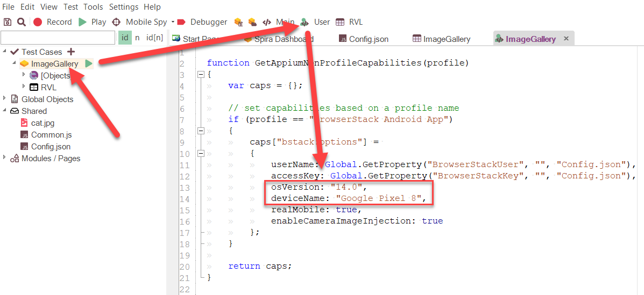The height and width of the screenshot is (295, 644).
Task: Run ImageGallery test with green play arrow
Action: click(89, 64)
